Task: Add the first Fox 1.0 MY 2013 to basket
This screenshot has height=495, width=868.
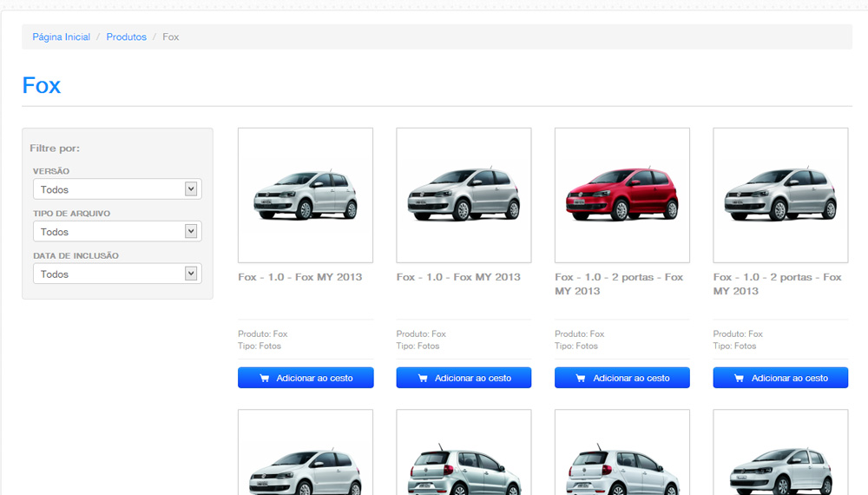Action: coord(306,378)
